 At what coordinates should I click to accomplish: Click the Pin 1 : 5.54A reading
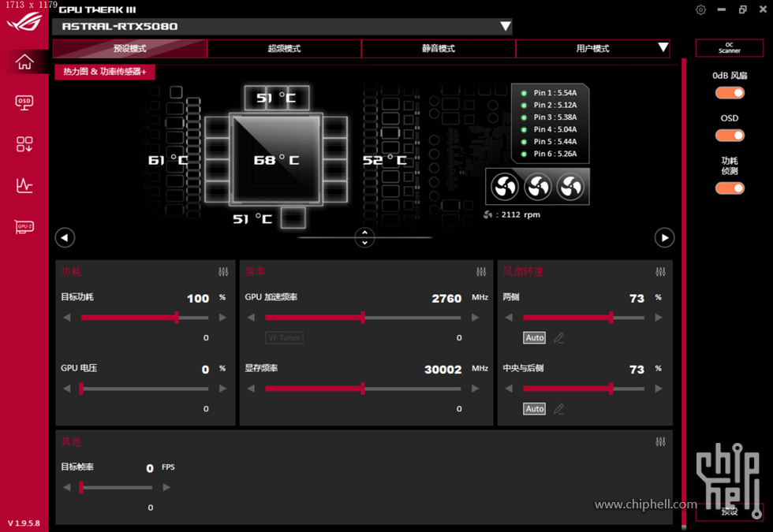coord(555,93)
